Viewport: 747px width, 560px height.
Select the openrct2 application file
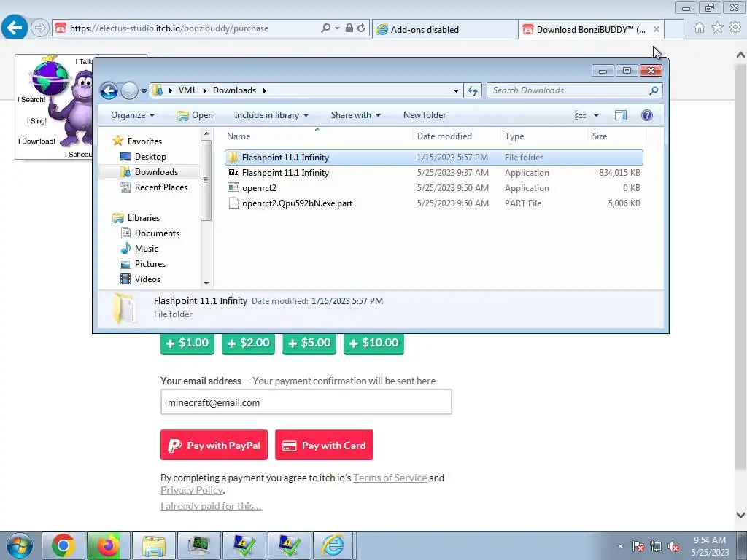[433, 188]
